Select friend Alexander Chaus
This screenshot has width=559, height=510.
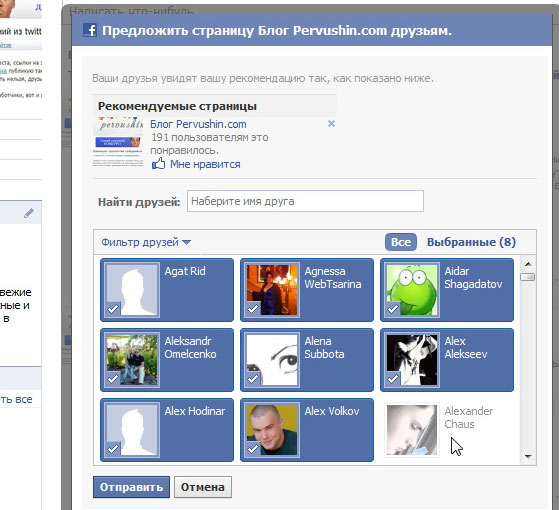point(447,429)
